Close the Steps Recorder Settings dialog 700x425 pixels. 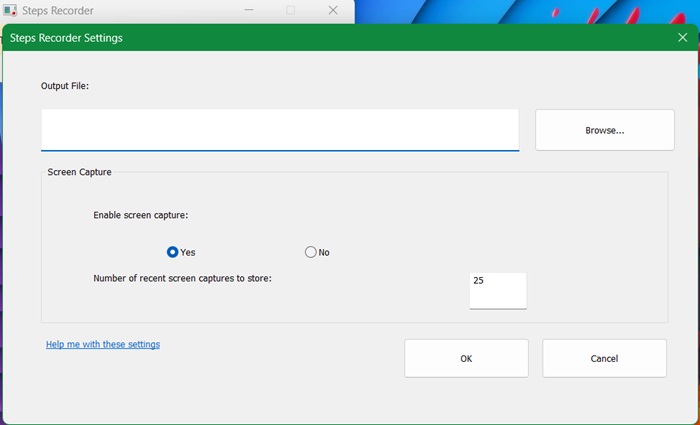tap(682, 38)
